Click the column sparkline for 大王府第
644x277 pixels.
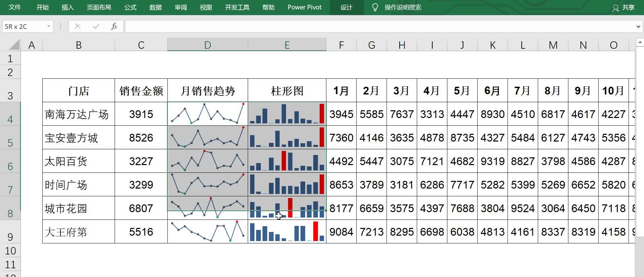click(287, 232)
